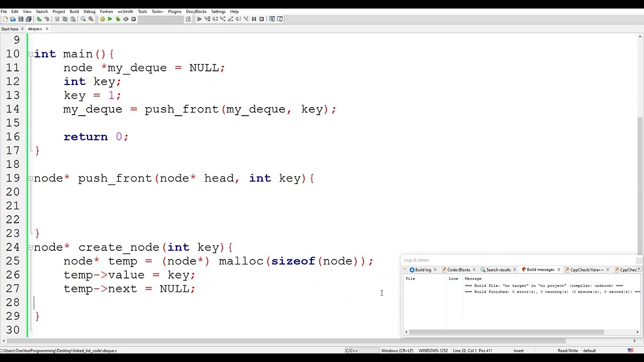Click the Undo toolbar icon
The height and width of the screenshot is (362, 644).
click(x=39, y=19)
